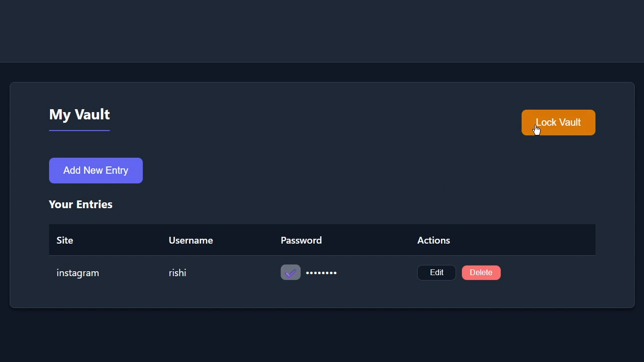Delete the instagram entry
The image size is (644, 362).
(481, 273)
